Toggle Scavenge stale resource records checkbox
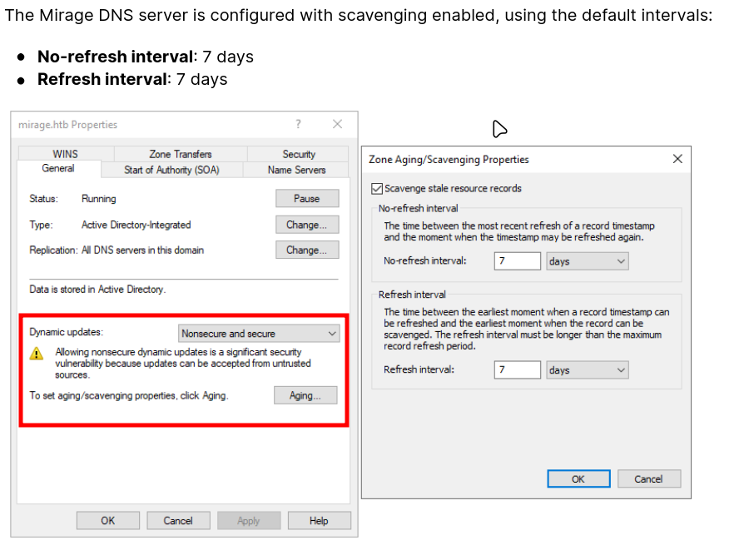Screen dimensions: 744x560 (x=377, y=189)
